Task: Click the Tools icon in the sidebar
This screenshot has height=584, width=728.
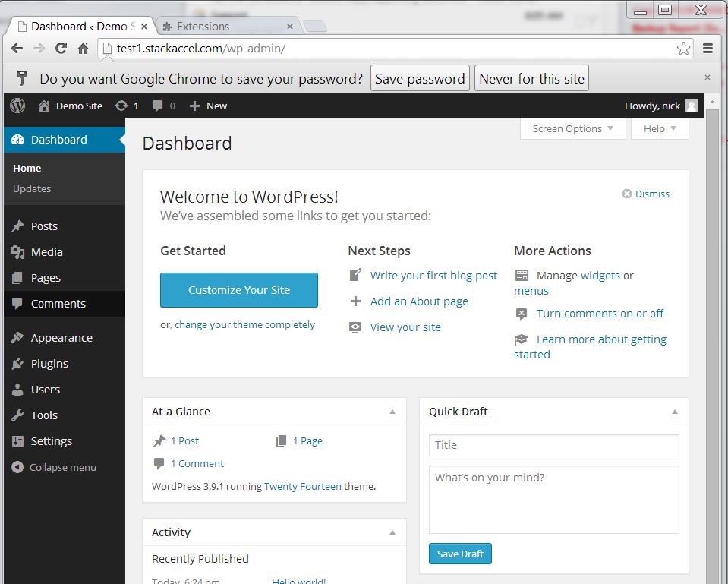Action: coord(18,415)
